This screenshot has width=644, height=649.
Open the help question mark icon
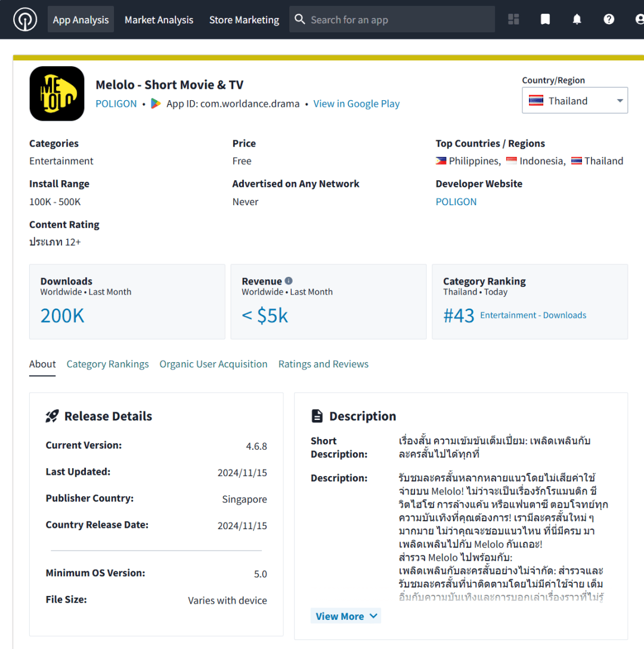point(608,20)
